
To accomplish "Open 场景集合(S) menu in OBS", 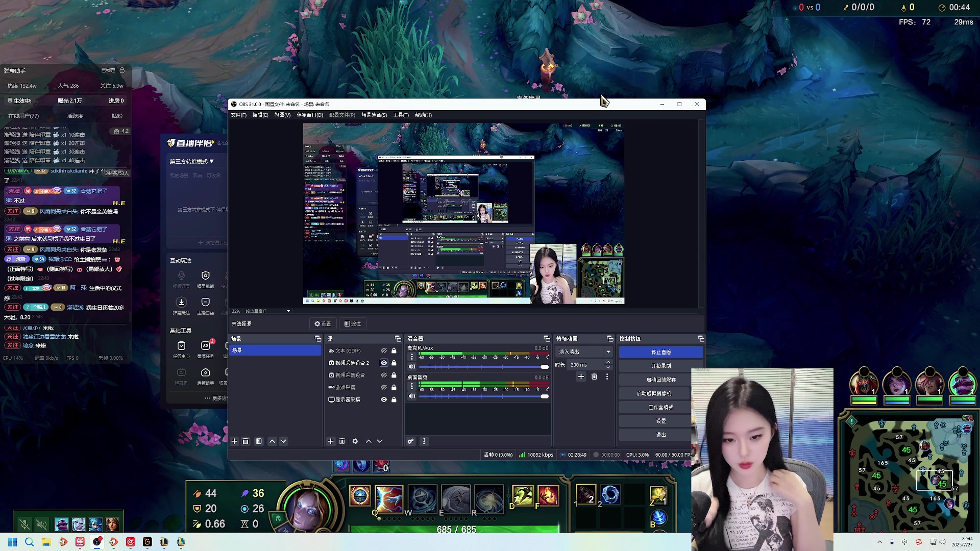I will (x=374, y=115).
